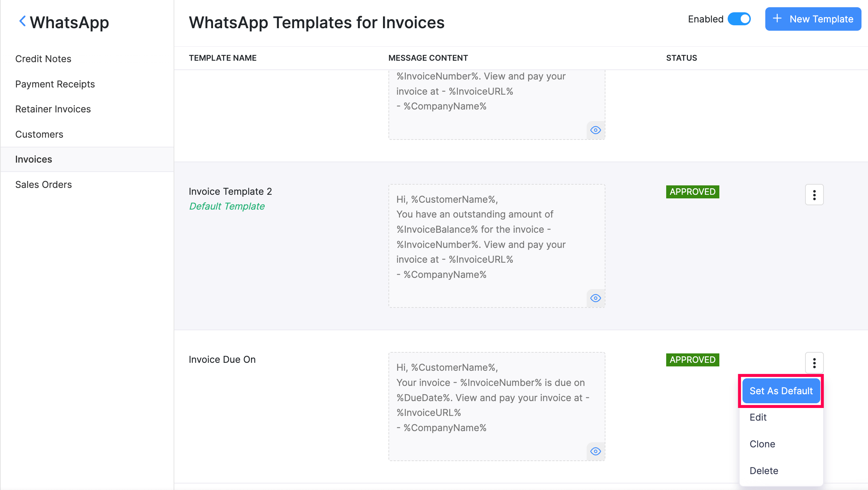Select Edit in the options menu
This screenshot has height=490, width=868.
click(x=758, y=417)
